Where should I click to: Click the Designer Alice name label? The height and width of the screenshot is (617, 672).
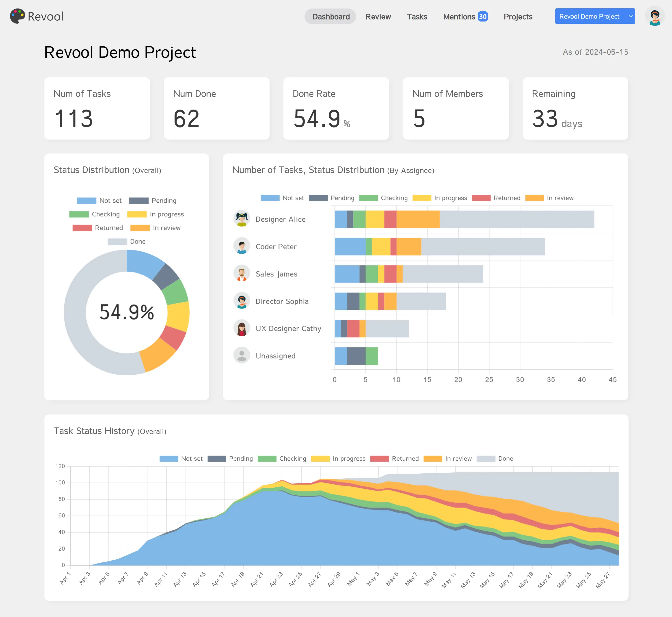tap(281, 219)
